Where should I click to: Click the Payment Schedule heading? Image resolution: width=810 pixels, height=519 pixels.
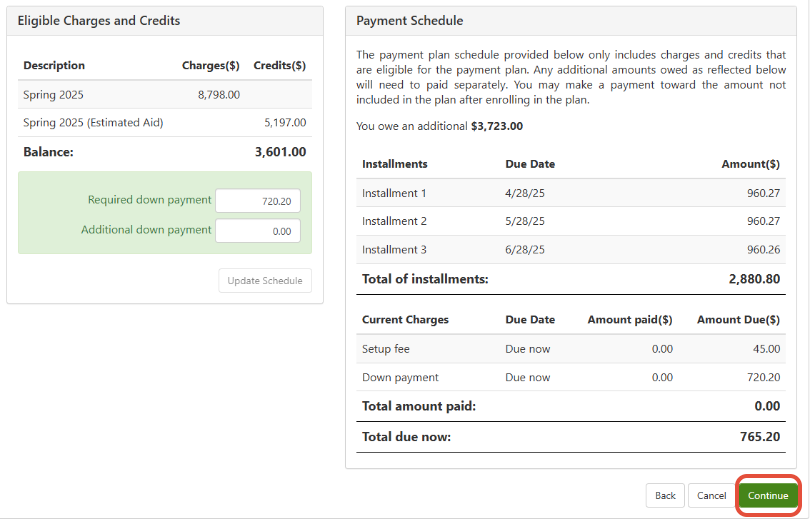(x=410, y=21)
